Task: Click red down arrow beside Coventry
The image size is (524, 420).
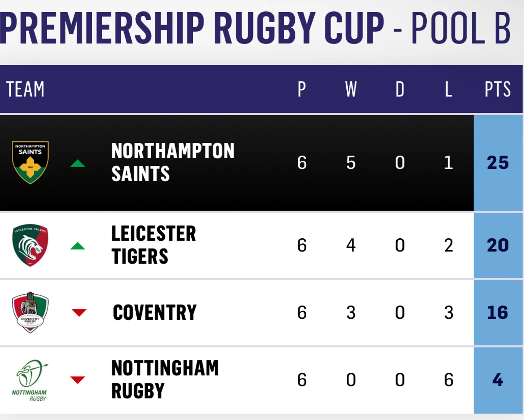Action: point(79,312)
